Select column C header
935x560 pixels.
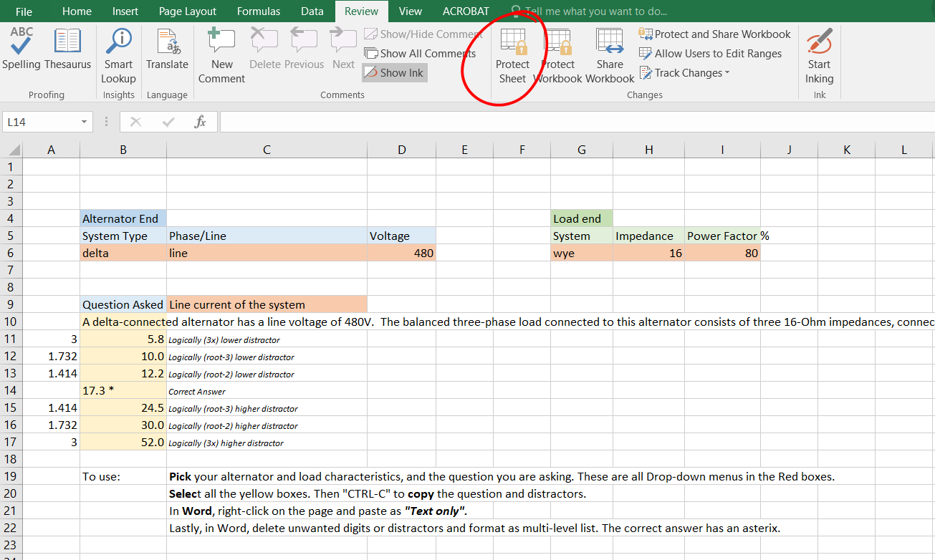(267, 150)
